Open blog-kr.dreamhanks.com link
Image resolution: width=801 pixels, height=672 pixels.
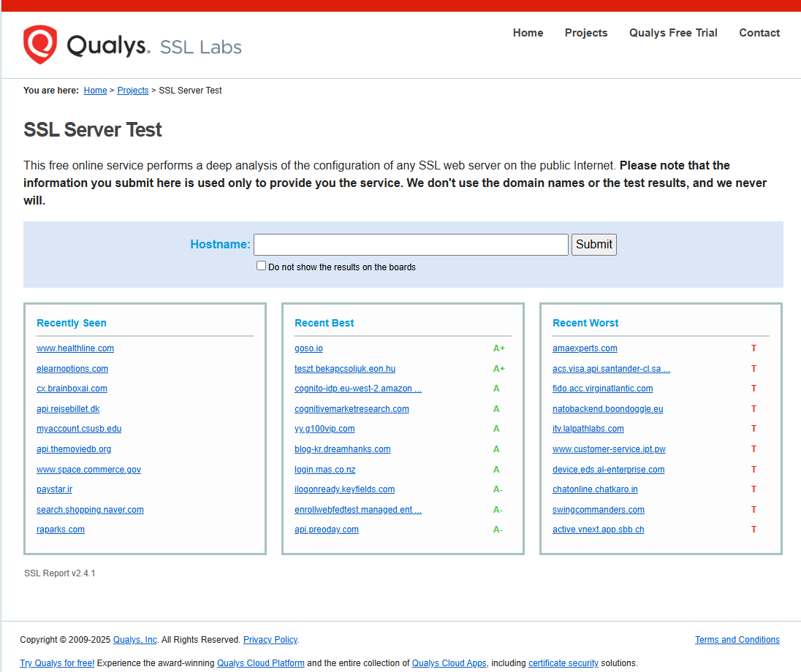coord(342,449)
